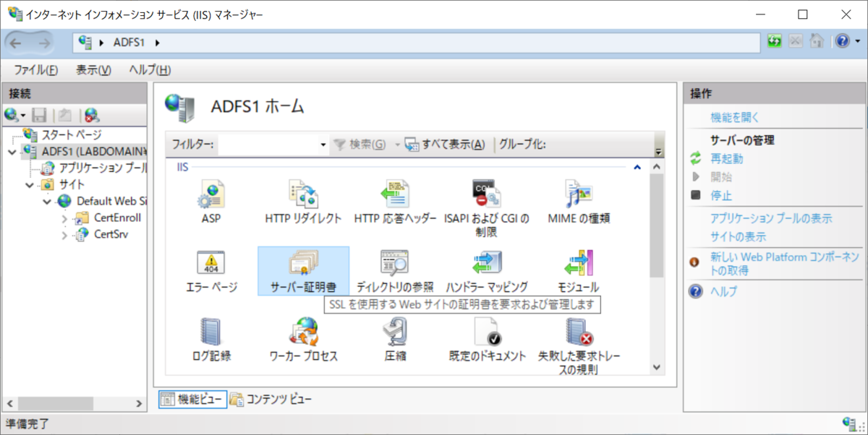This screenshot has height=435, width=868.
Task: Open the フィルター combo box dropdown
Action: 323,145
